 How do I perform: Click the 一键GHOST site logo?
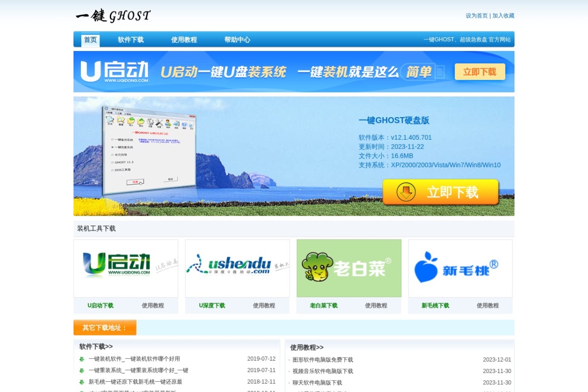[113, 16]
